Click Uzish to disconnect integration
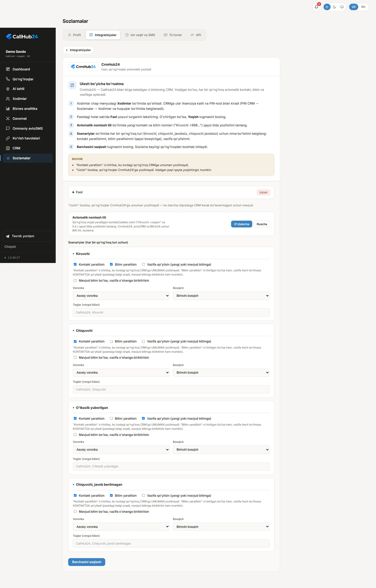Viewport: 376px width, 588px height. point(263,192)
